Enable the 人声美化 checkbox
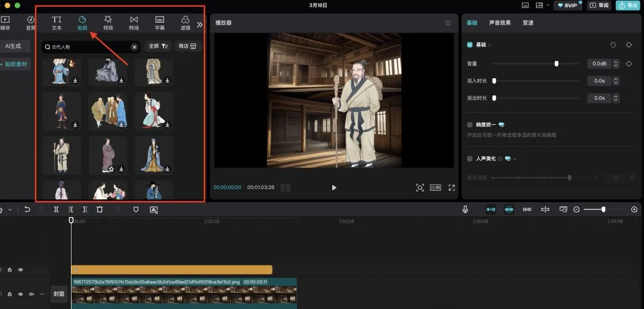 point(470,159)
